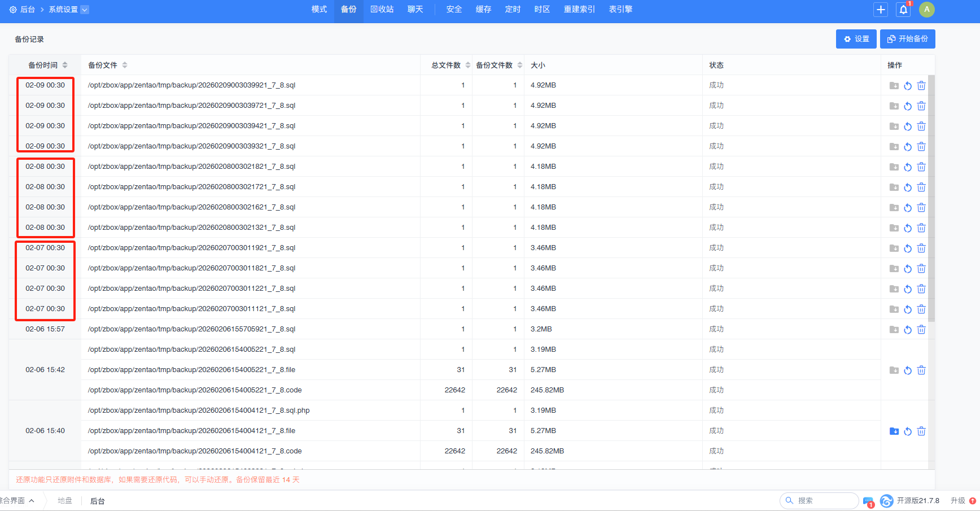The image size is (980, 511).
Task: Expand the 综合界面 menu at the bottom
Action: (x=17, y=501)
